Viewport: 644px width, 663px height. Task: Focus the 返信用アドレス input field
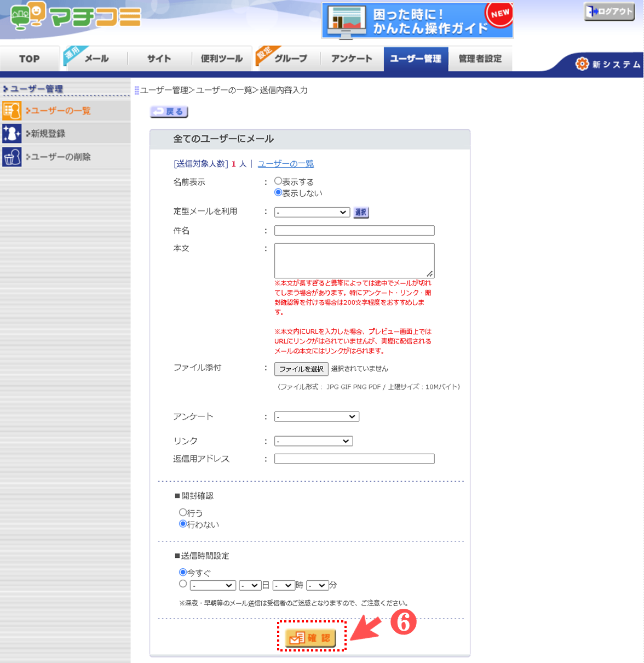tap(354, 459)
